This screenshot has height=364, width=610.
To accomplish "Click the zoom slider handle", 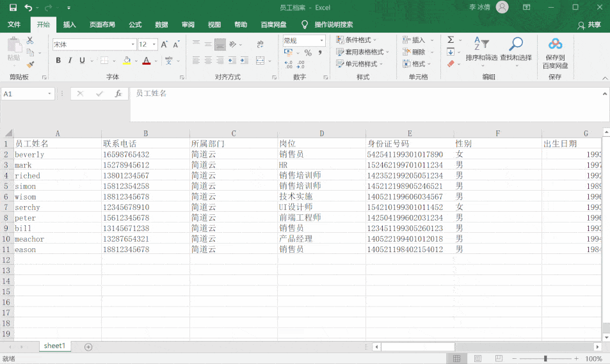I will point(545,358).
